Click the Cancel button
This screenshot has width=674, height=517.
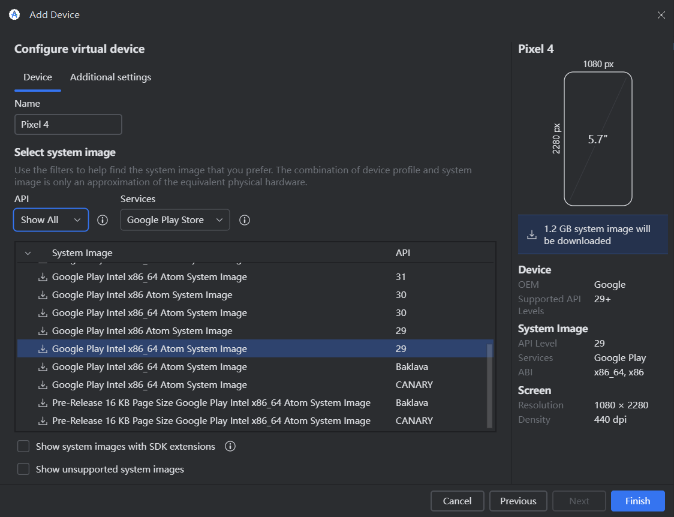pyautogui.click(x=457, y=501)
